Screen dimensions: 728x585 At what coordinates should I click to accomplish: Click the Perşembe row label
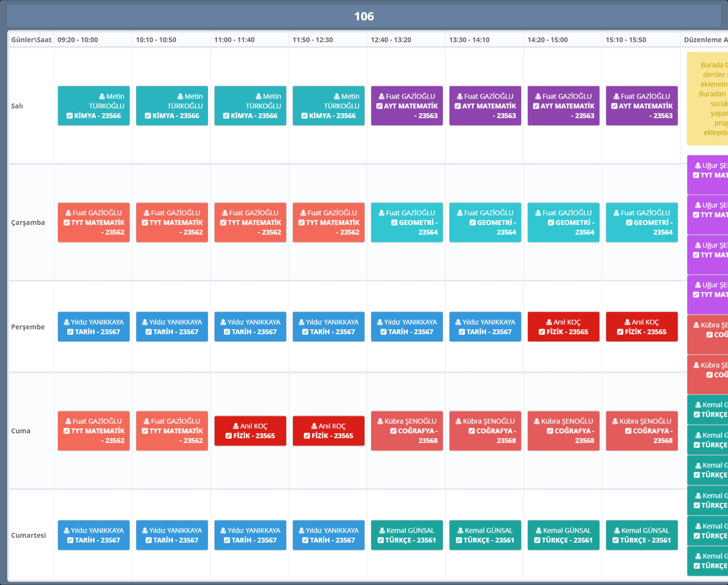28,327
